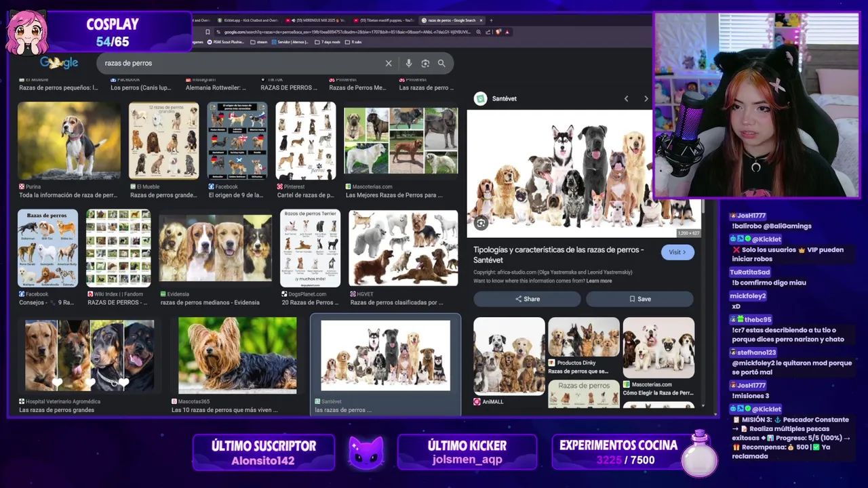Click the ÚLTIMO SUSCRIPTOR Alonsito142 panel
Image resolution: width=868 pixels, height=488 pixels.
pos(263,453)
